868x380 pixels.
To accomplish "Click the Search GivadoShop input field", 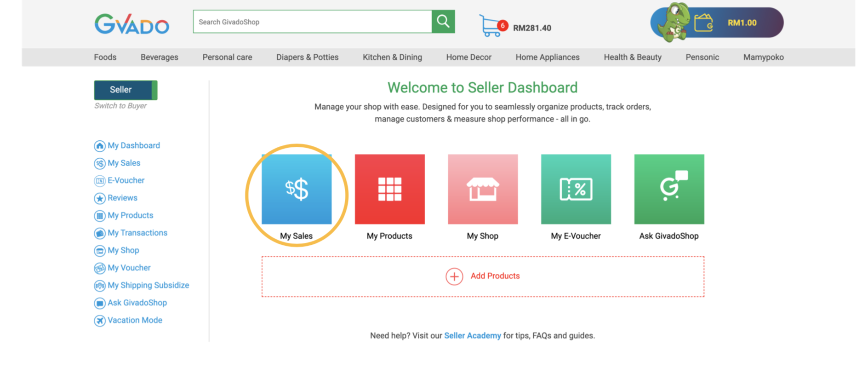I will click(312, 22).
